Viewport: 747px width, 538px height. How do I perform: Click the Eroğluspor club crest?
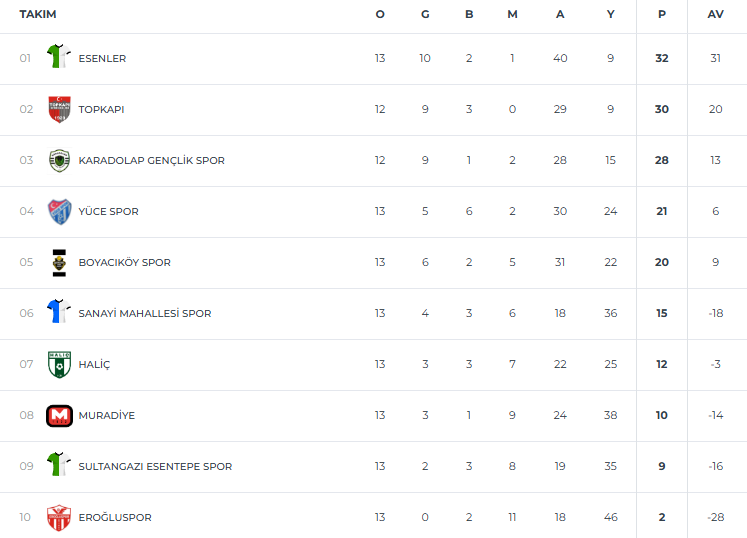pos(59,517)
